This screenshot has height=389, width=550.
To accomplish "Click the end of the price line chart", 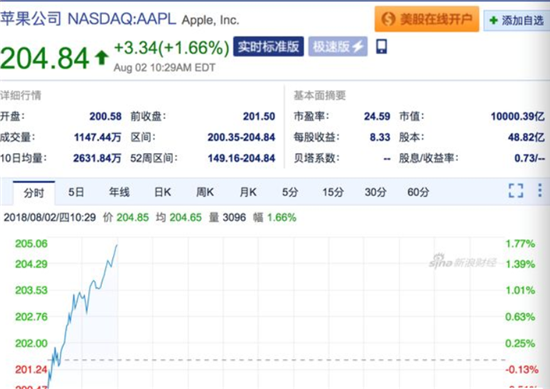I will point(117,245).
